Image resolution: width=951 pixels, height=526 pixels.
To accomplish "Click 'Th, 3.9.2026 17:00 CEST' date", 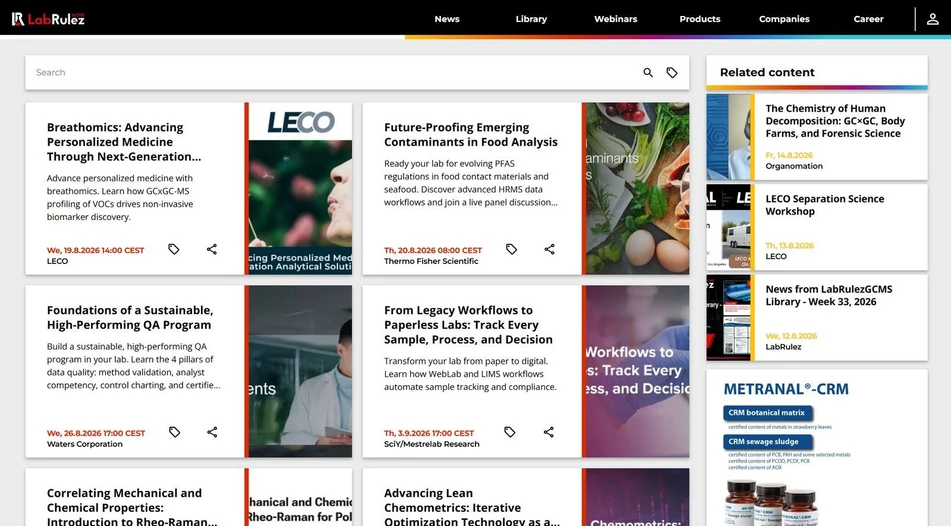I will pos(429,433).
